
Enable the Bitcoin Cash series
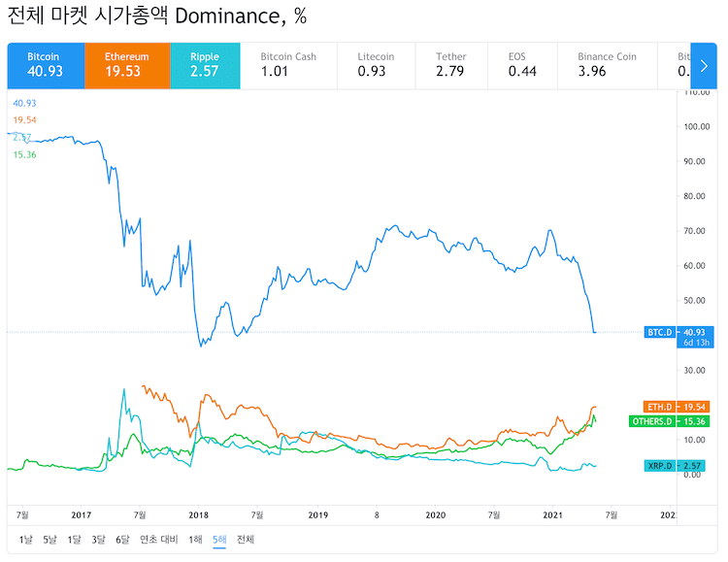click(288, 65)
